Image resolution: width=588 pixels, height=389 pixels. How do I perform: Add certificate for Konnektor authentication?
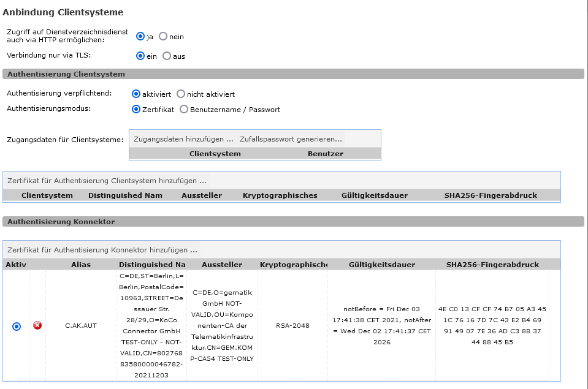pos(102,250)
